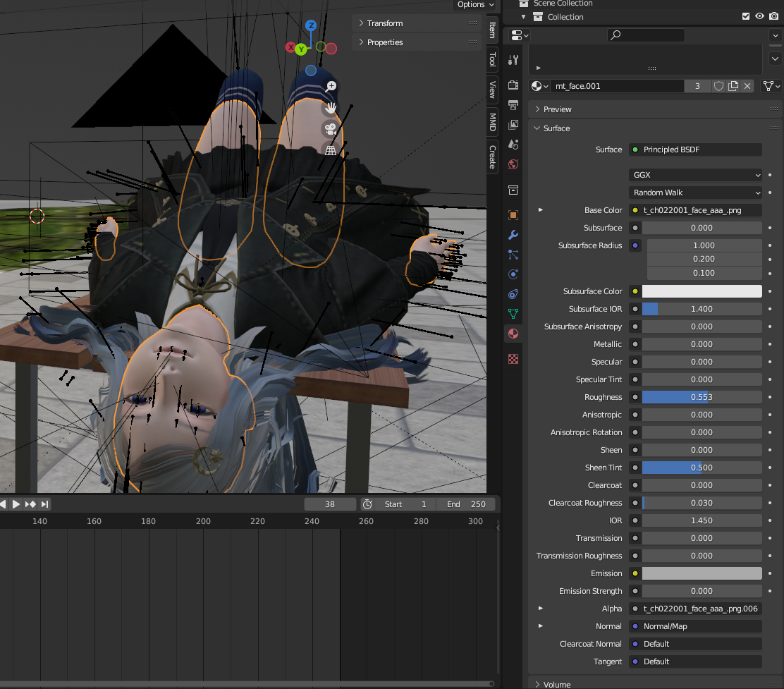Click the viewport pan hand icon
This screenshot has height=689, width=784.
[x=331, y=107]
